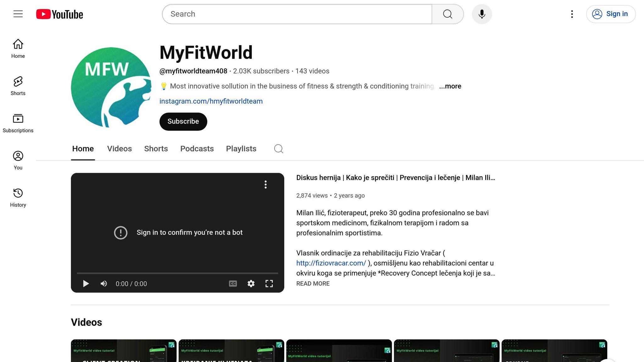This screenshot has width=644, height=362.
Task: Toggle closed captions on the video player
Action: 233,283
